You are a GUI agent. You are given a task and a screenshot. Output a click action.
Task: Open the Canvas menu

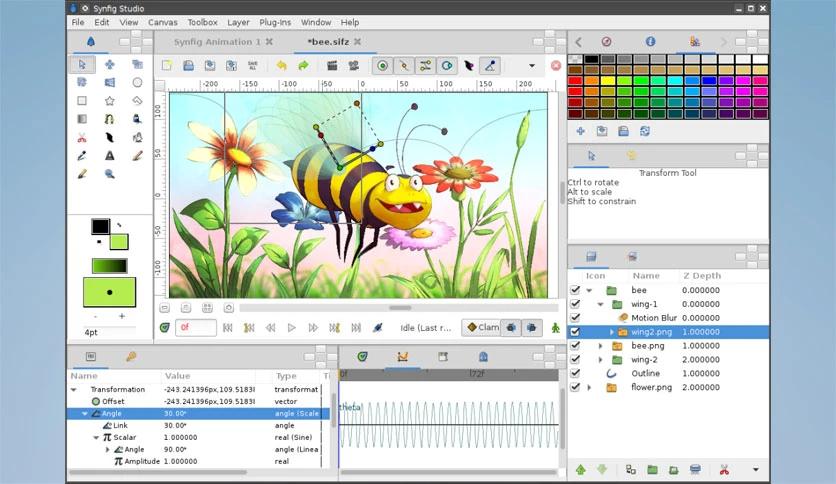pyautogui.click(x=163, y=22)
